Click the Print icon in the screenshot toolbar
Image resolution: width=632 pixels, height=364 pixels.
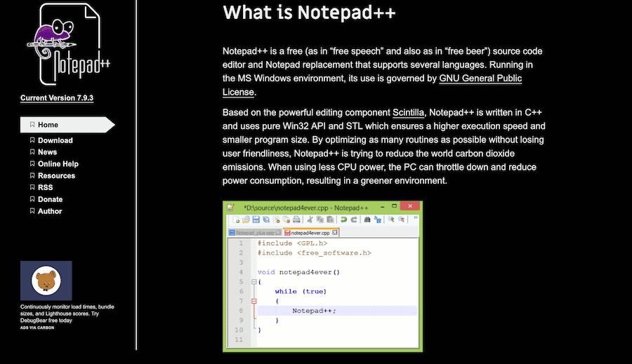pos(296,220)
